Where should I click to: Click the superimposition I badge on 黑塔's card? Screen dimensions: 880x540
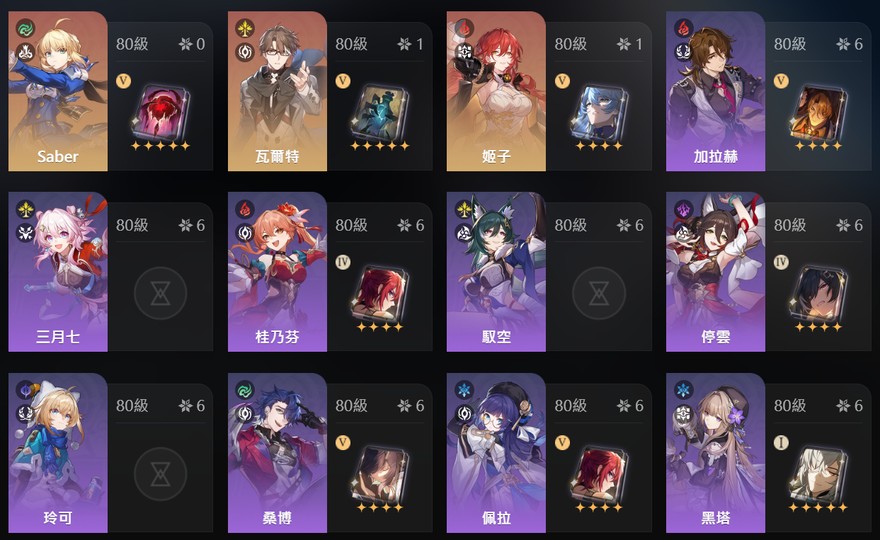click(x=781, y=443)
